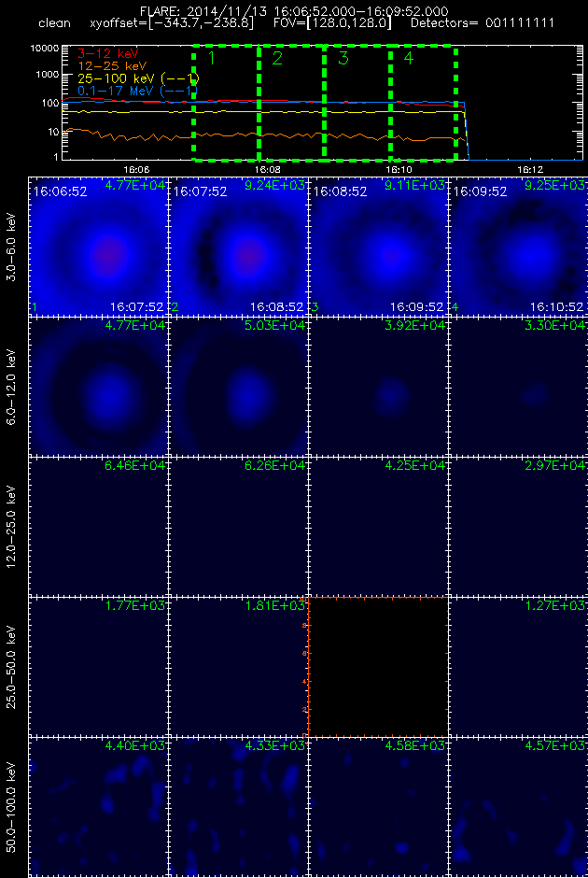Click the 10000 label on the count axis
The height and width of the screenshot is (878, 588).
pyautogui.click(x=46, y=49)
